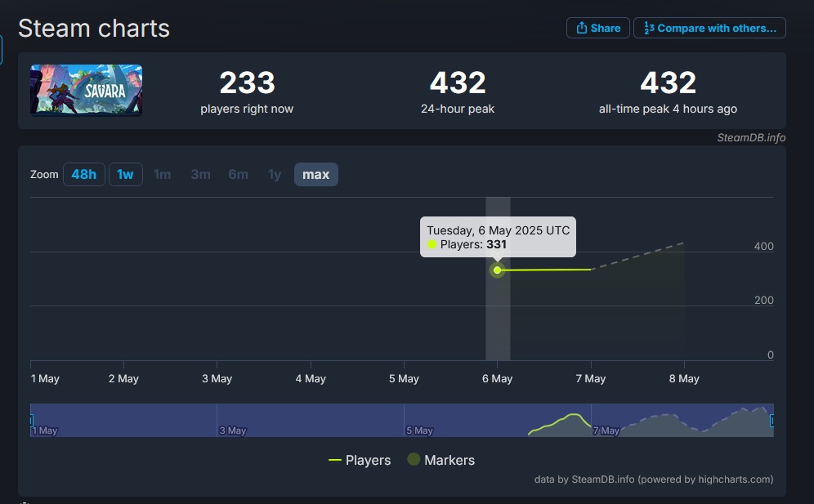814x504 pixels.
Task: Click the 400 y-axis label
Action: (763, 246)
